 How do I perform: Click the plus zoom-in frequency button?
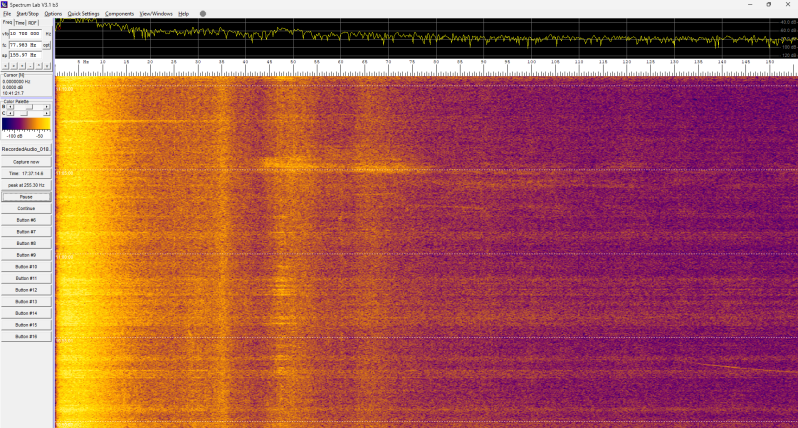[x=22, y=66]
